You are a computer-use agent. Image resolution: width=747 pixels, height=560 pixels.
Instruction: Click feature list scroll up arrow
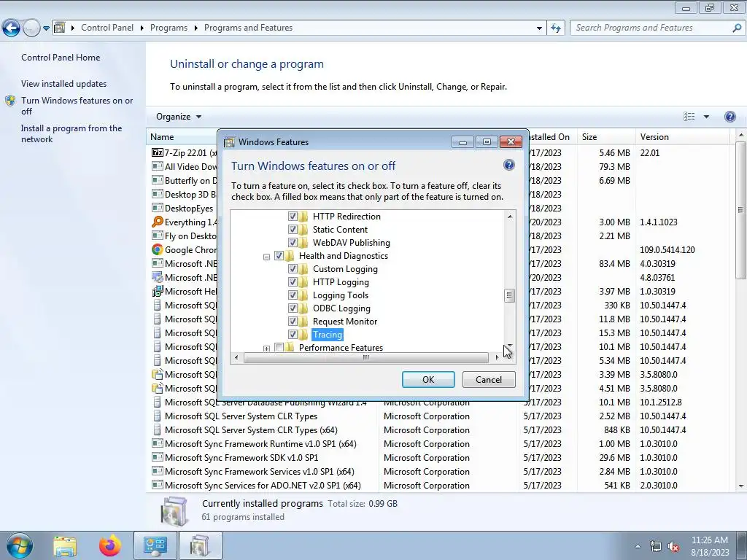pyautogui.click(x=509, y=216)
